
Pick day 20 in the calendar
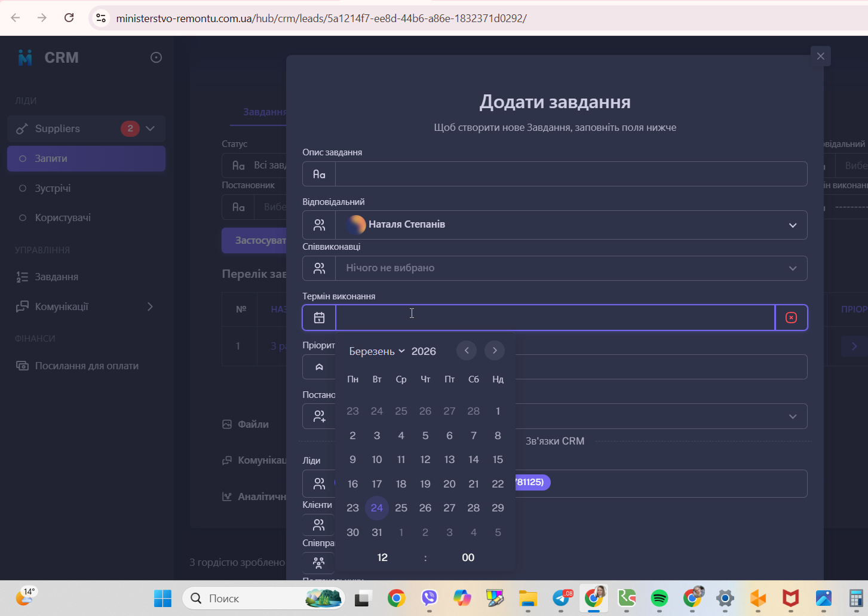coord(449,484)
